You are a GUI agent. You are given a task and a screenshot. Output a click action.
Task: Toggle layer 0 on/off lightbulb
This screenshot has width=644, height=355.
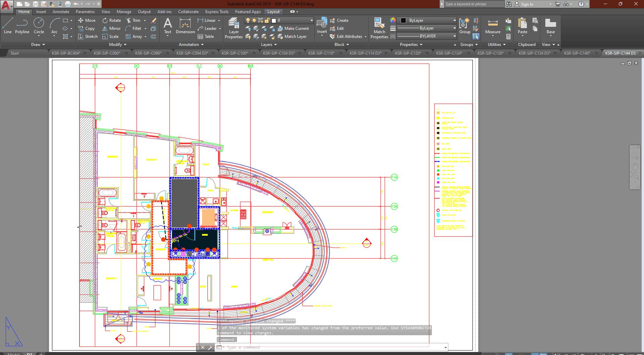(x=248, y=20)
